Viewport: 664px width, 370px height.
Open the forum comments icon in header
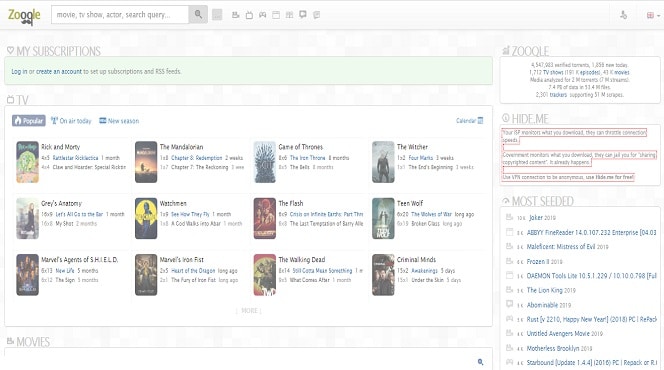tap(316, 15)
